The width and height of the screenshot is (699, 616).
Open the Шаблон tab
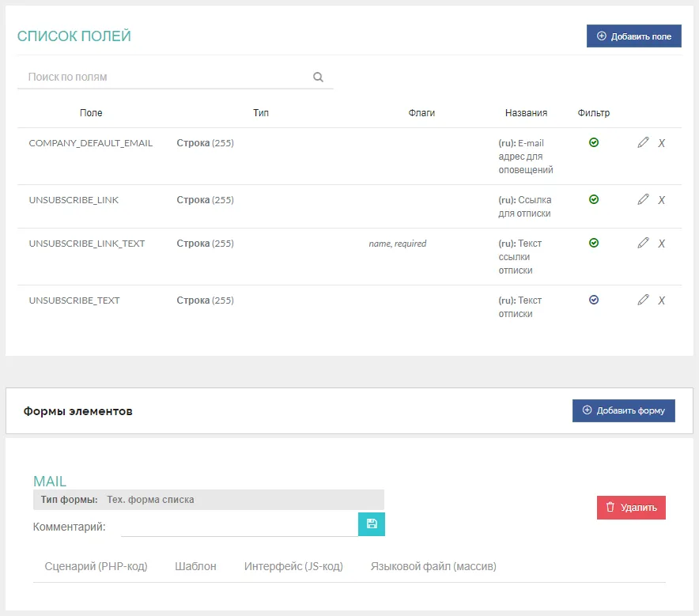(x=195, y=566)
